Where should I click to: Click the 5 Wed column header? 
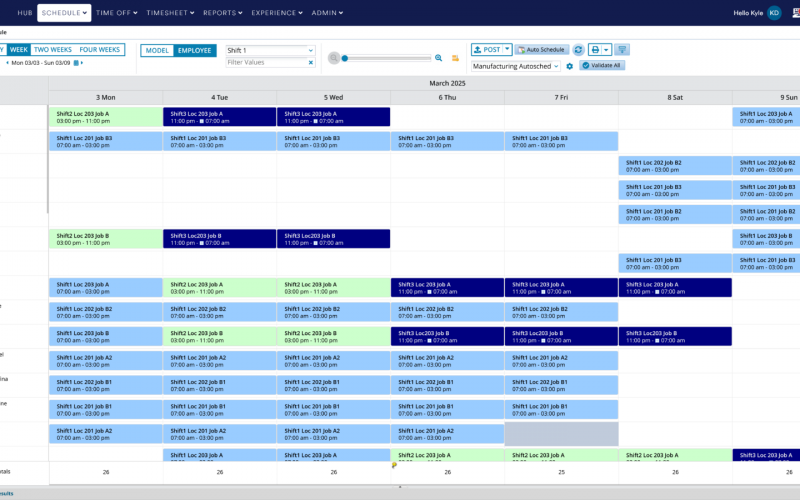coord(333,97)
